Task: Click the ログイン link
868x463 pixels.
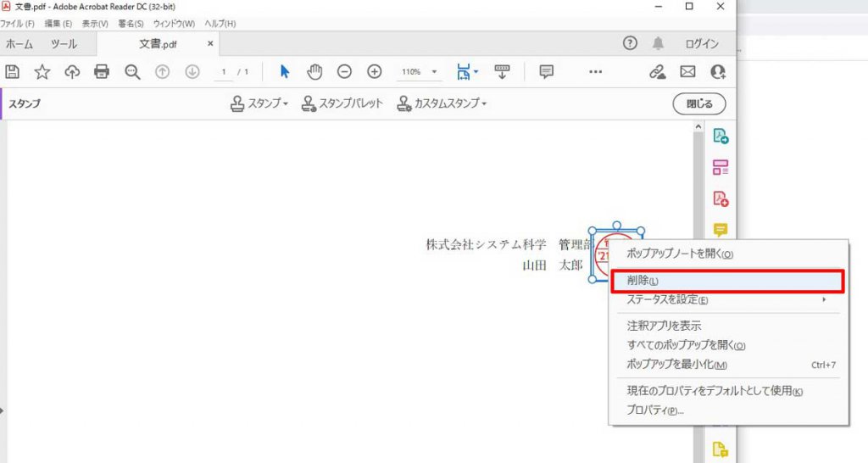Action: click(702, 44)
